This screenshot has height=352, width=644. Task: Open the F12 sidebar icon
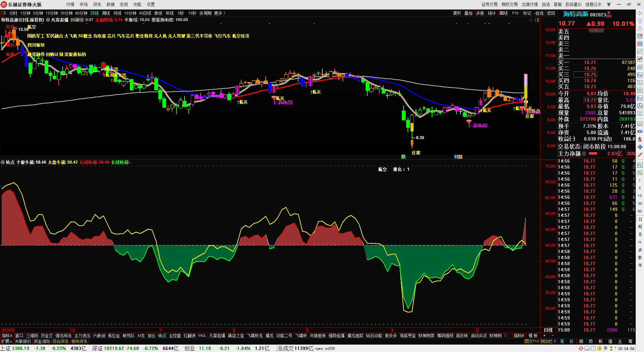coord(640,98)
